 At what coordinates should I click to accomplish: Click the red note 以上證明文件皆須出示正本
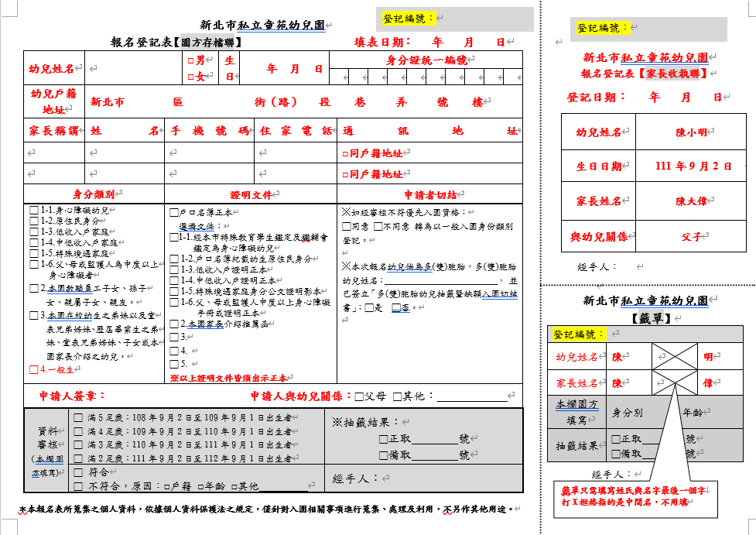[x=228, y=378]
